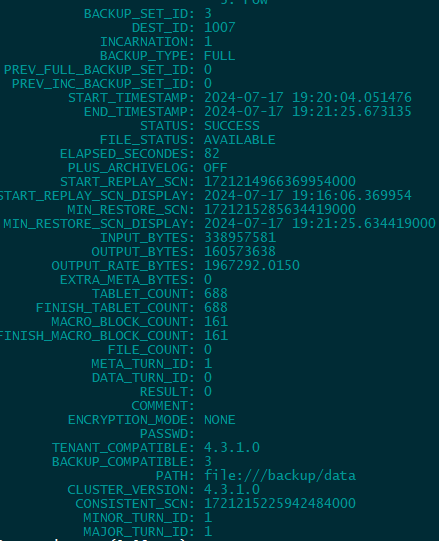Image resolution: width=439 pixels, height=541 pixels.
Task: Click the ELAPSED_SECONDES value 82
Action: (x=212, y=154)
